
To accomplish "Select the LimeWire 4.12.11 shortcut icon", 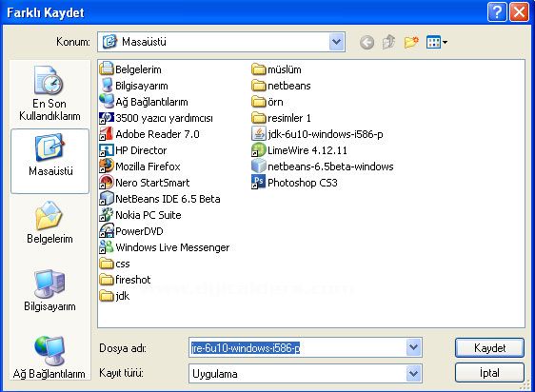I will [259, 150].
